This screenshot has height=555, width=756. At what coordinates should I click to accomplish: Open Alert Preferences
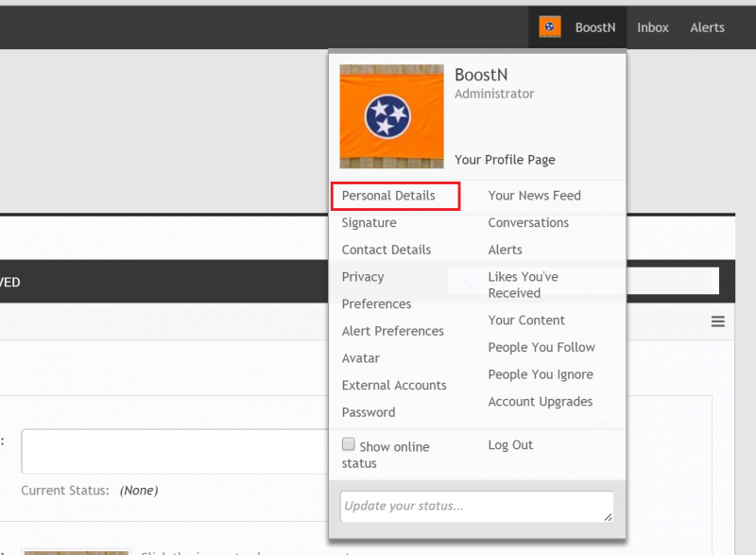pos(392,331)
